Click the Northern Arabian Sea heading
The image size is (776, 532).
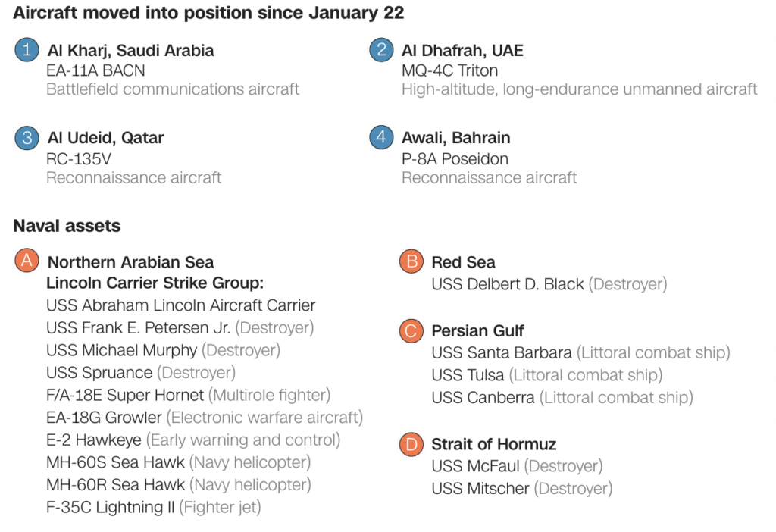[x=130, y=262]
